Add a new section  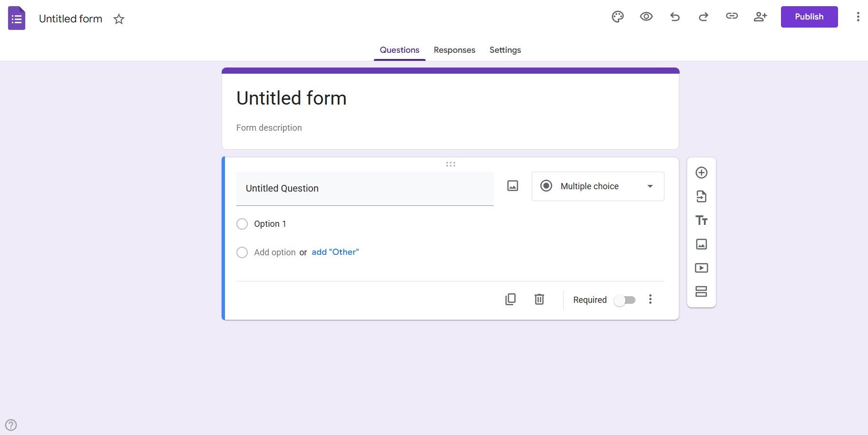(x=701, y=291)
